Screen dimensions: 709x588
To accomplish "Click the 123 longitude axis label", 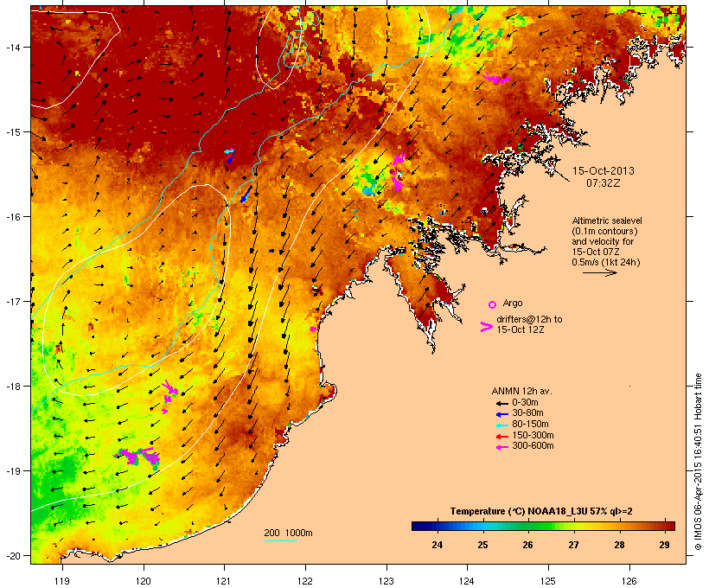I will click(386, 581).
